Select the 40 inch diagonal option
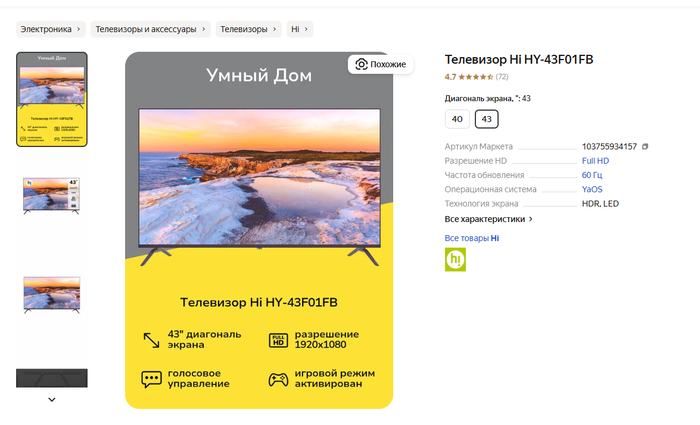Image resolution: width=700 pixels, height=425 pixels. click(457, 119)
